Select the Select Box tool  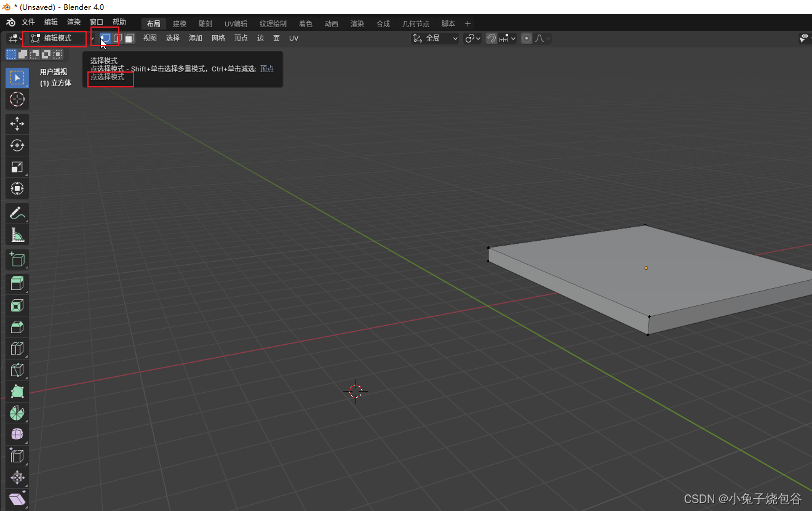[17, 78]
